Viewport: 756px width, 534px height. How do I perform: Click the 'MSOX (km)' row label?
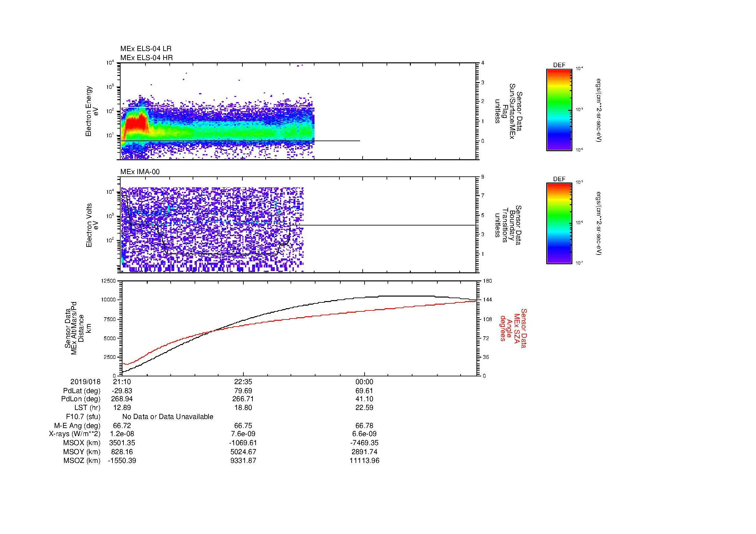tap(82, 443)
